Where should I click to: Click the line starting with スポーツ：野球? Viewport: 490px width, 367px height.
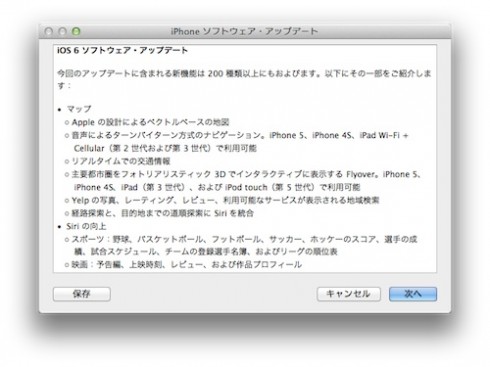pyautogui.click(x=244, y=239)
